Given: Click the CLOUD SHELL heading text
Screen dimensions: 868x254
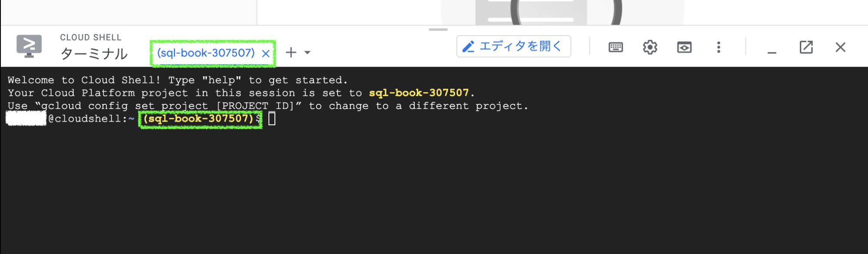Looking at the screenshot, I should [x=91, y=37].
